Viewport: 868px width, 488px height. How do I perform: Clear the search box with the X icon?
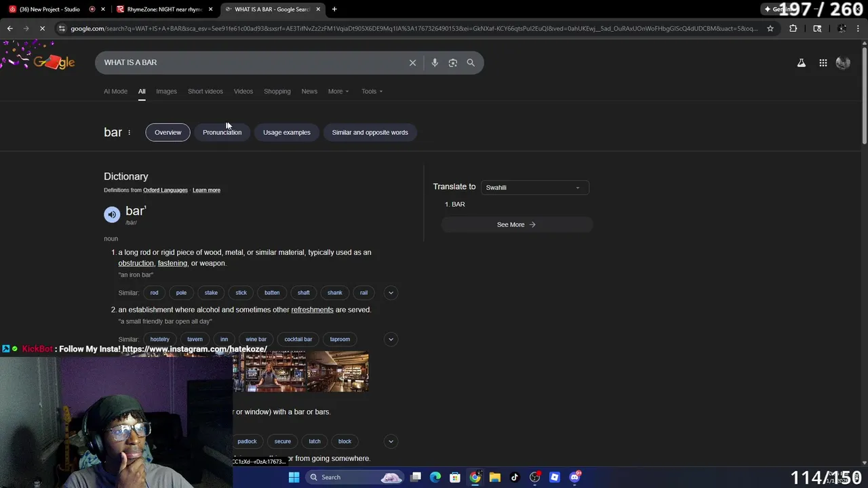[x=412, y=62]
